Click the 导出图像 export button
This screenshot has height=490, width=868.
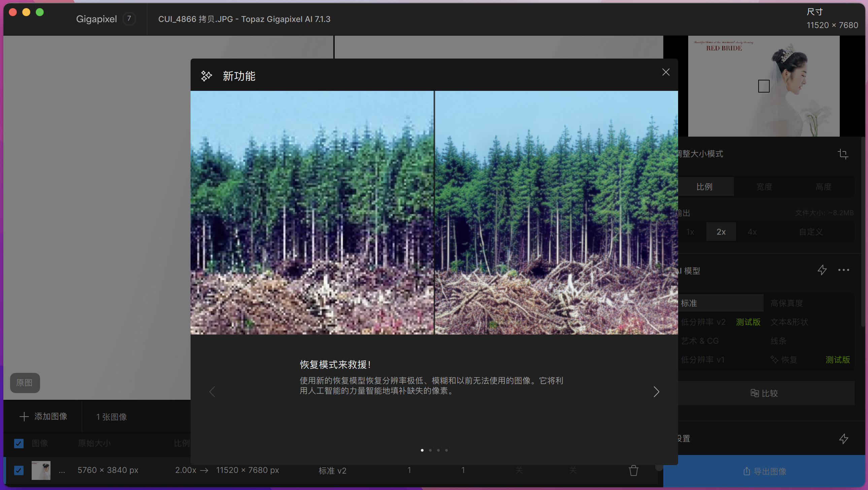765,471
